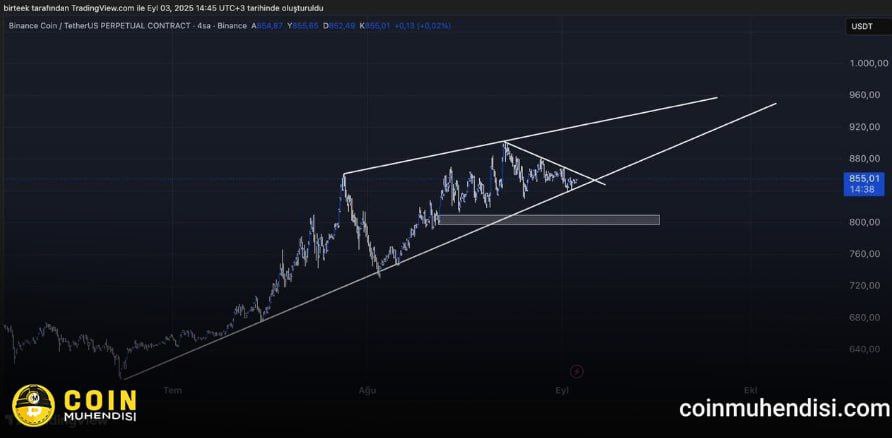
Task: Open the USDT currency dropdown
Action: click(861, 26)
